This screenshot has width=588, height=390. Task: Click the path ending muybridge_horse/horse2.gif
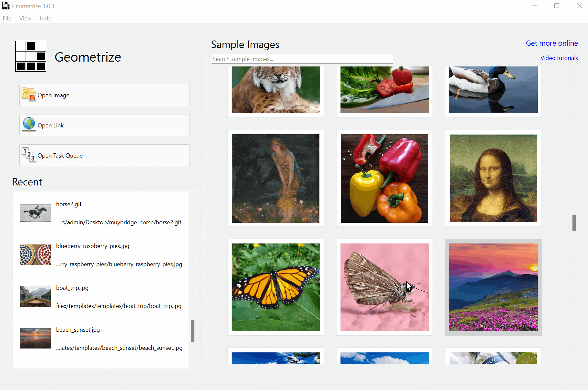coord(119,222)
